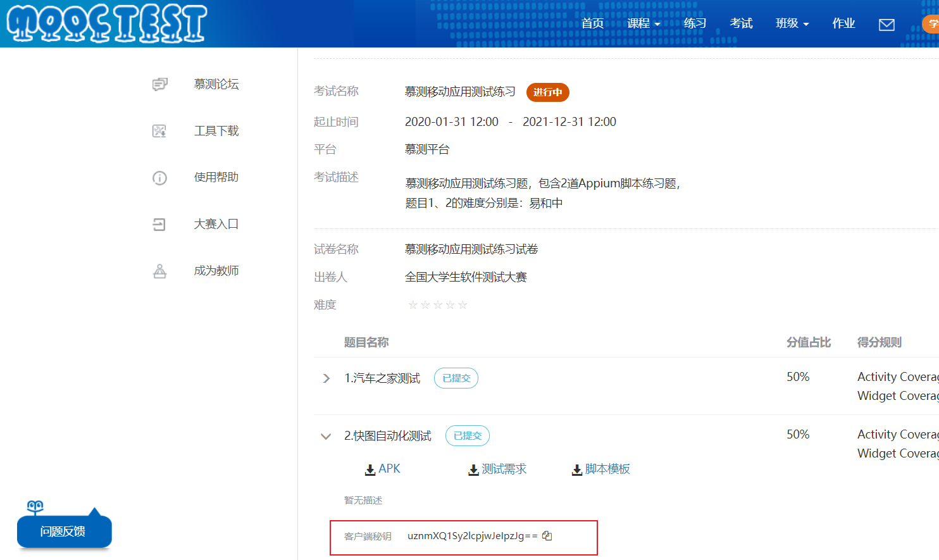The image size is (939, 560).
Task: Open 工具下载 sidebar link
Action: coord(216,131)
